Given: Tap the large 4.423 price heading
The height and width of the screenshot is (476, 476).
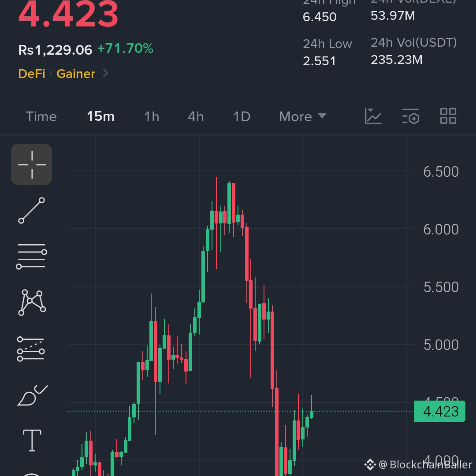Looking at the screenshot, I should click(68, 14).
